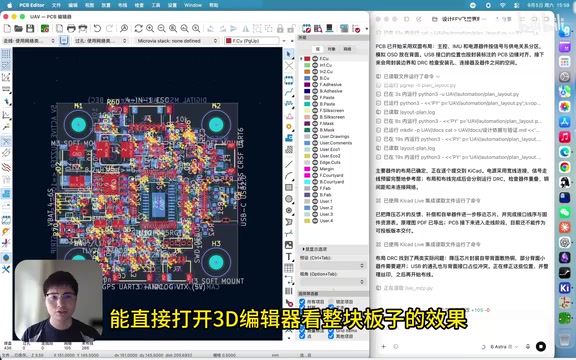The width and height of the screenshot is (576, 360).
Task: Switch to the Layers tab in Appearance panel
Action: [x=318, y=49]
